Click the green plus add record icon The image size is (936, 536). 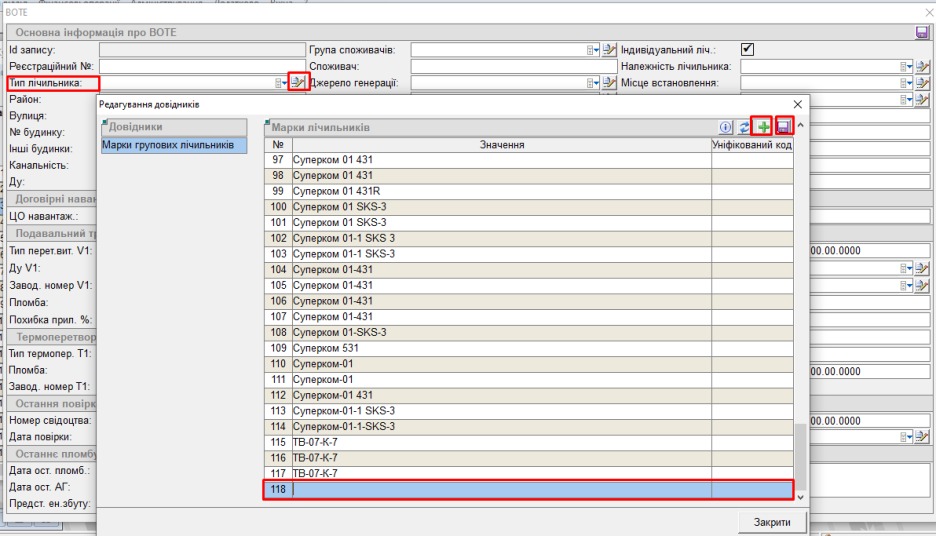763,127
